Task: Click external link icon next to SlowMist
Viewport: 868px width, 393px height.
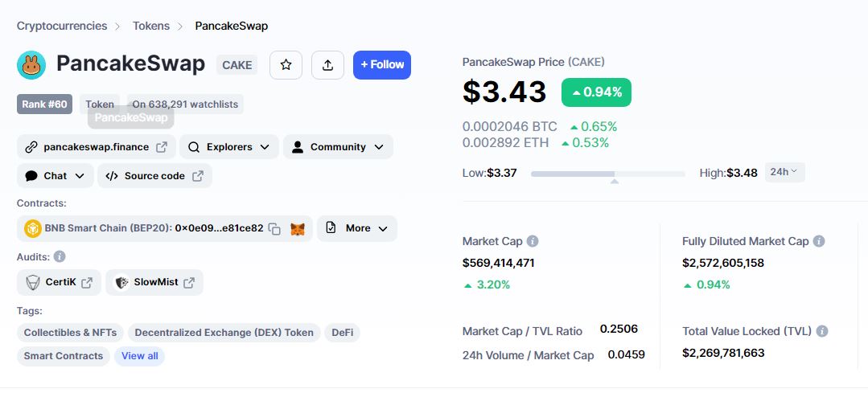Action: pyautogui.click(x=189, y=282)
